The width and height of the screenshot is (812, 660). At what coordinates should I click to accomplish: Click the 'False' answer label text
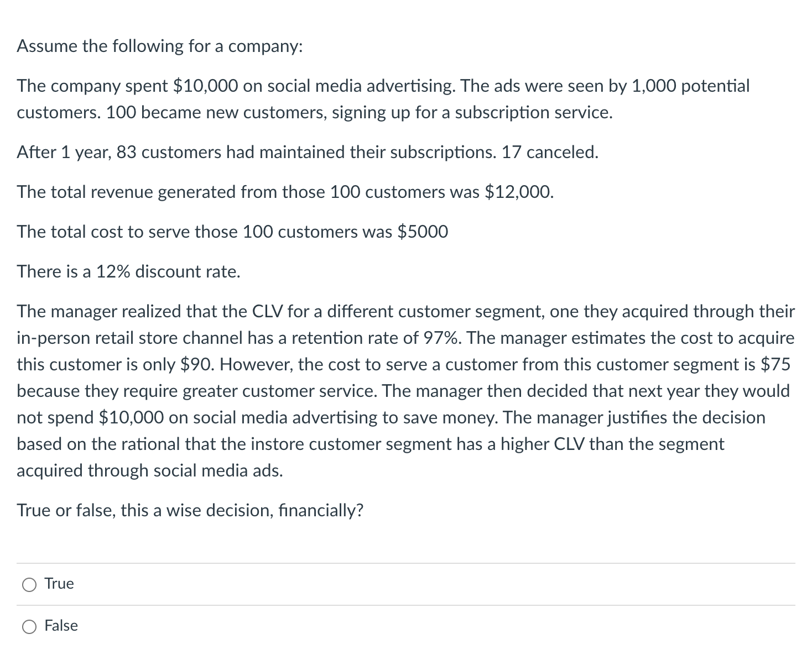pos(61,626)
